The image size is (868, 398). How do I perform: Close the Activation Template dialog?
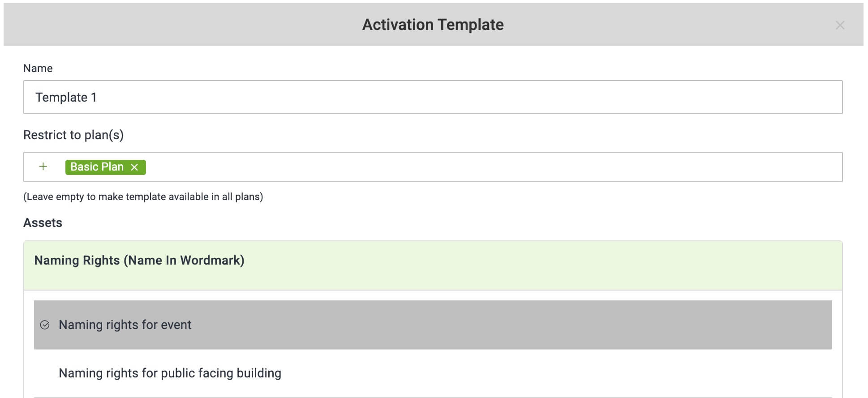[x=840, y=25]
